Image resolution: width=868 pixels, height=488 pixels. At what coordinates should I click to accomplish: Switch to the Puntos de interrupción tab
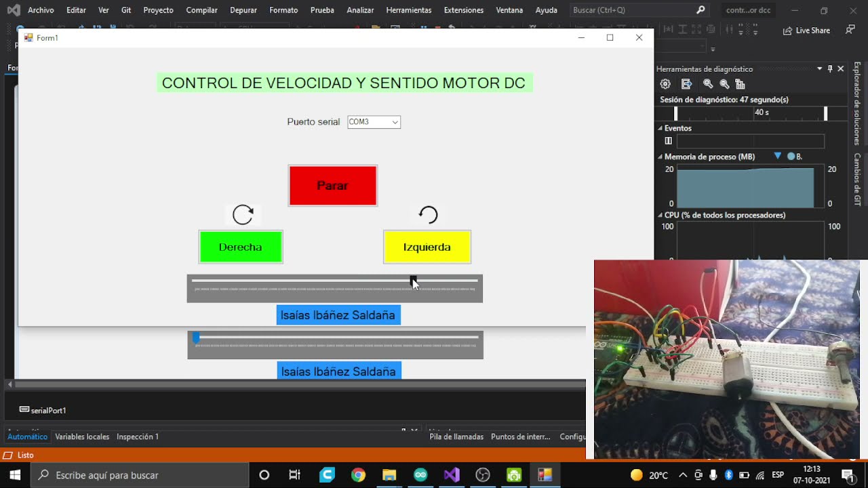click(521, 436)
